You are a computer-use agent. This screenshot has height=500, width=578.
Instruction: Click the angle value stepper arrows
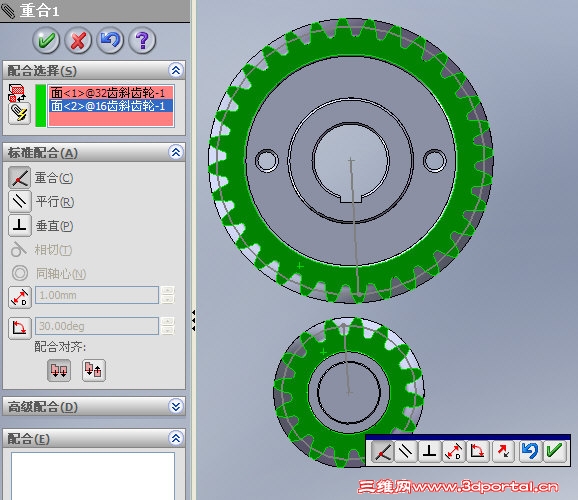coord(167,326)
